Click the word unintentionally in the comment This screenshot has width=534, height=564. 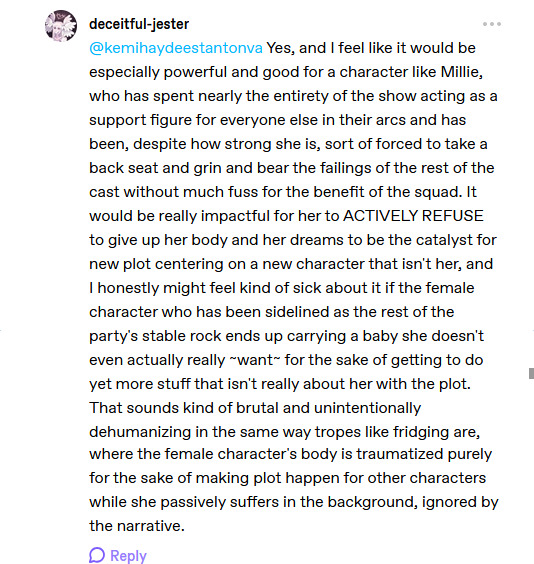point(368,408)
